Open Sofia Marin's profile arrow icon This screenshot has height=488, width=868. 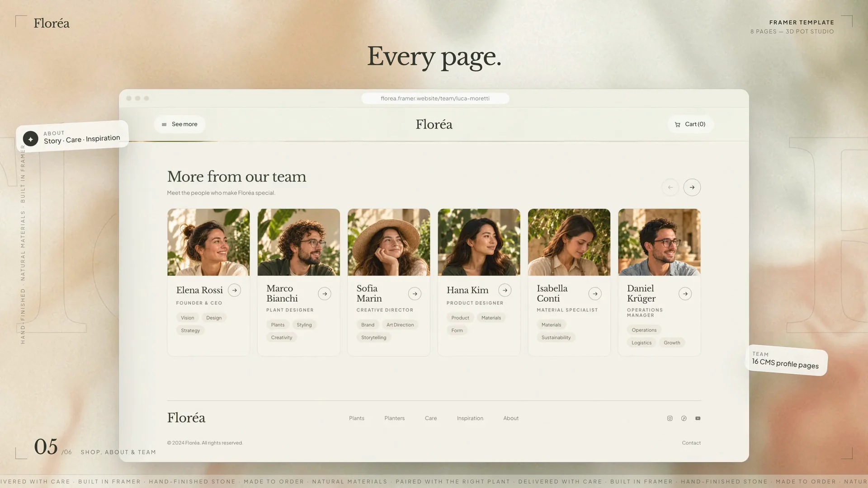click(415, 294)
